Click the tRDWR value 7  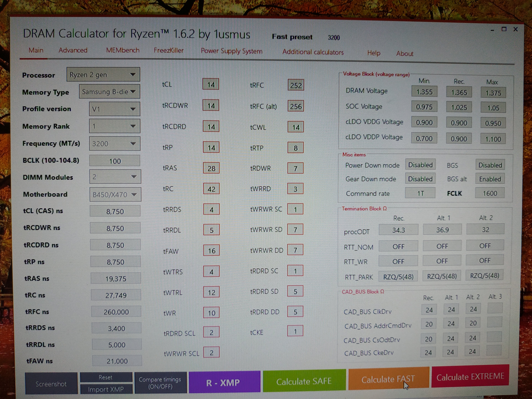tap(296, 168)
